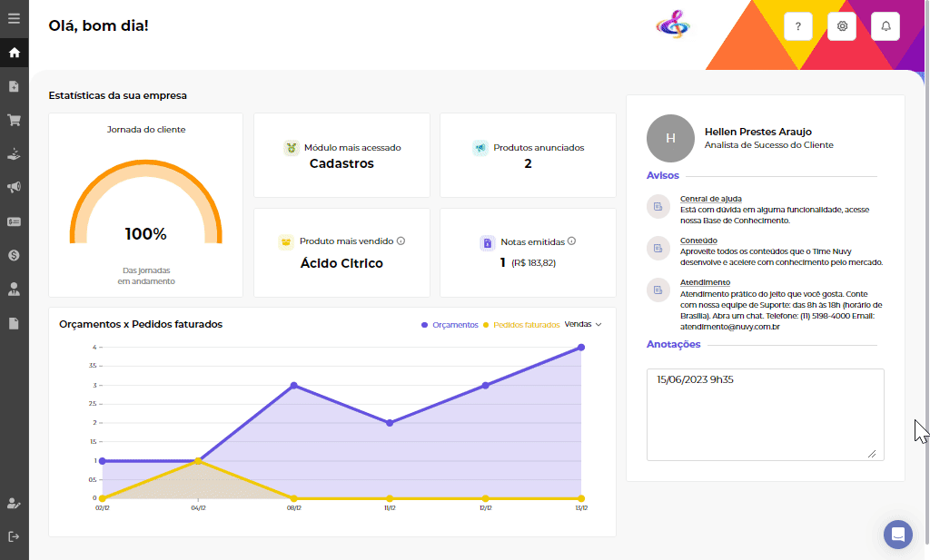Open the help question mark button
This screenshot has width=930, height=560.
pos(798,26)
